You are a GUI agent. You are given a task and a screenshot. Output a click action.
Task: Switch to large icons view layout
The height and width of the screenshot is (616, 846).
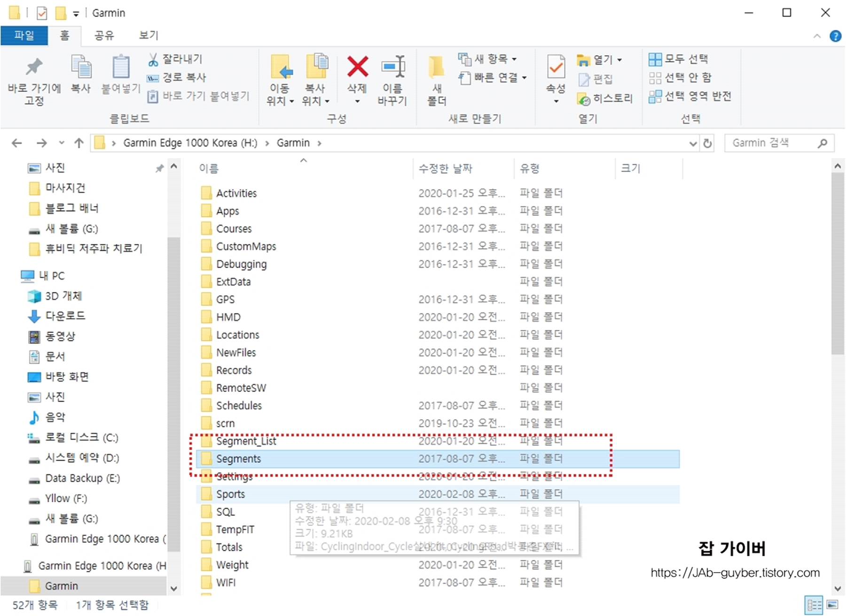tap(832, 605)
